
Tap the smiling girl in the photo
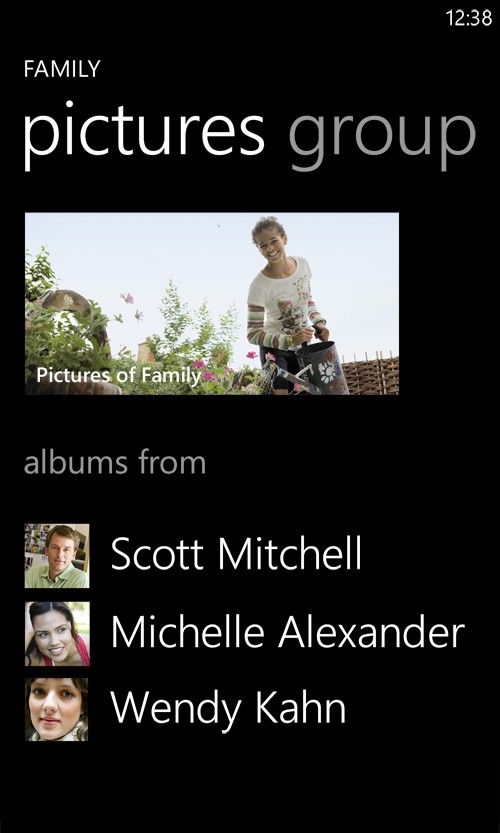[x=286, y=298]
